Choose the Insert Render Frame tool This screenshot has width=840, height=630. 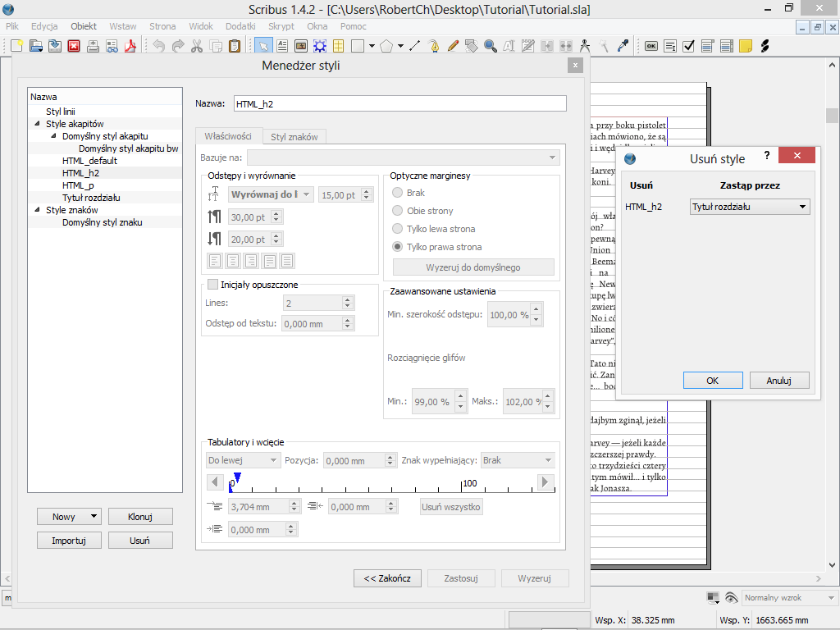point(319,46)
